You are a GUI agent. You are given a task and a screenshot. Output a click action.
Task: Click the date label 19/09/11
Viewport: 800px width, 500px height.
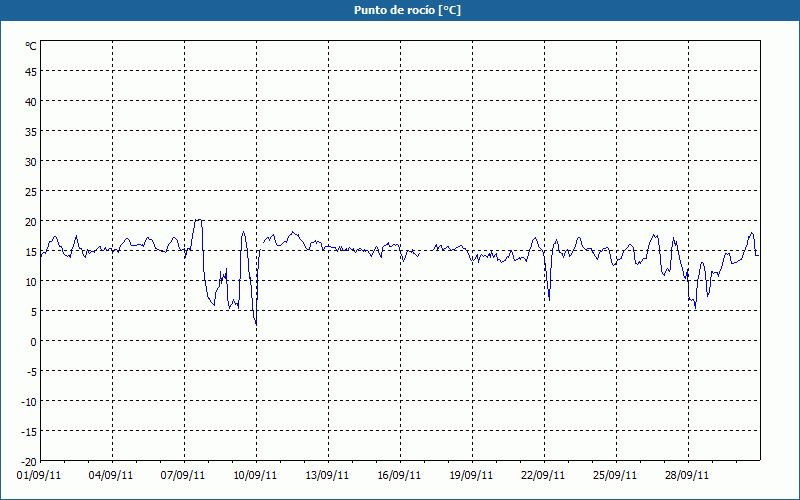point(471,475)
